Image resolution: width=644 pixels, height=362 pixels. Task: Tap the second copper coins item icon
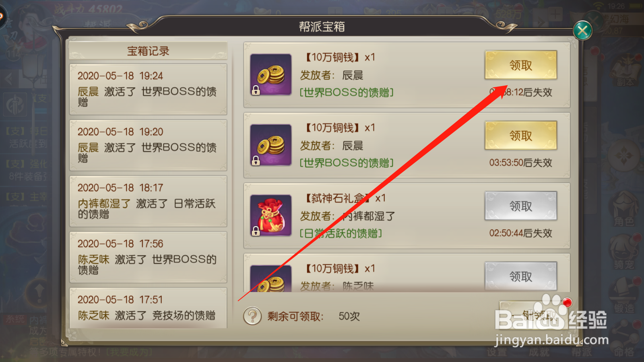click(270, 145)
